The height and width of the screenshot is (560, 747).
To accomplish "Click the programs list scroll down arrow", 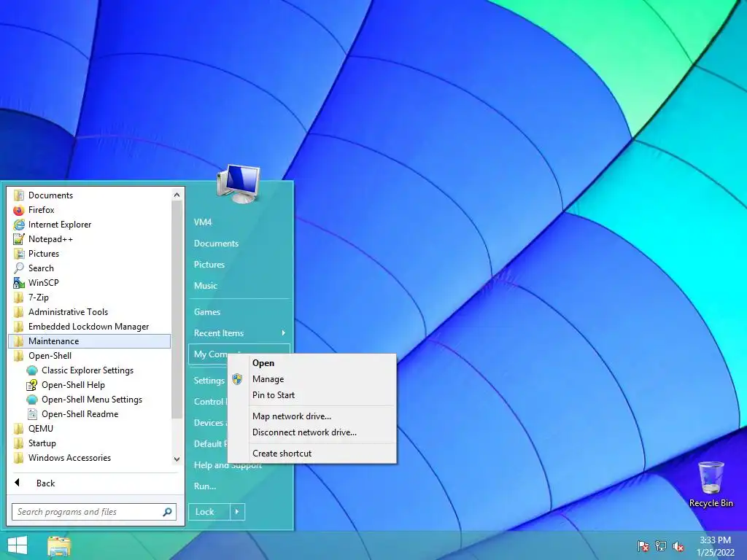I will [x=177, y=459].
